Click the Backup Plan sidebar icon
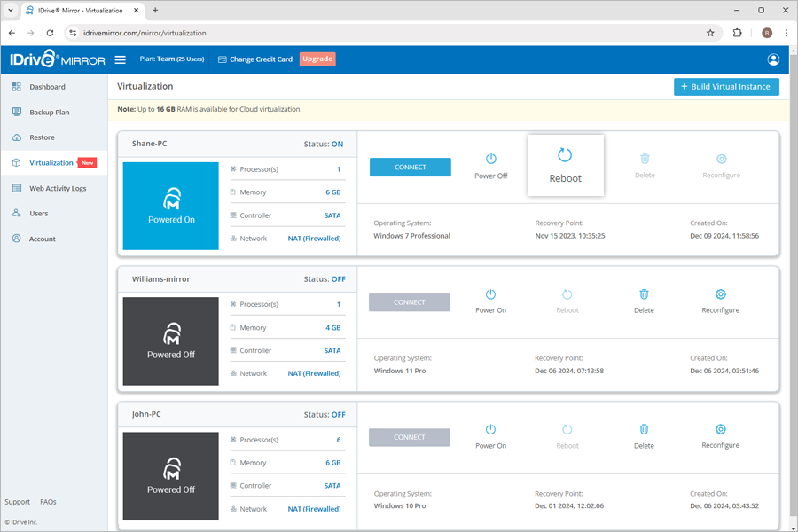798x532 pixels. (x=17, y=112)
